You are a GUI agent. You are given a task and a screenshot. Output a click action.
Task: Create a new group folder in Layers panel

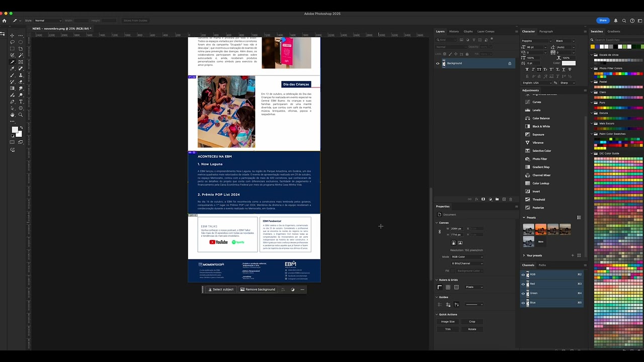[497, 199]
